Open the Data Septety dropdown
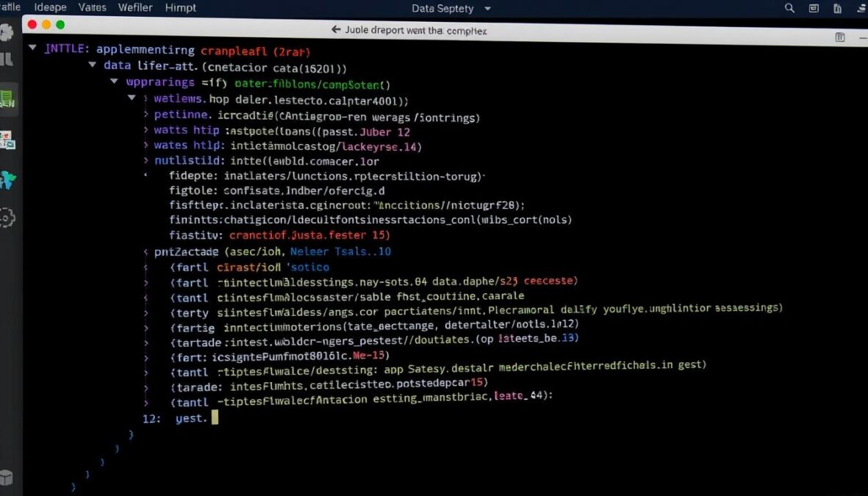Image resolution: width=868 pixels, height=496 pixels. click(x=451, y=8)
